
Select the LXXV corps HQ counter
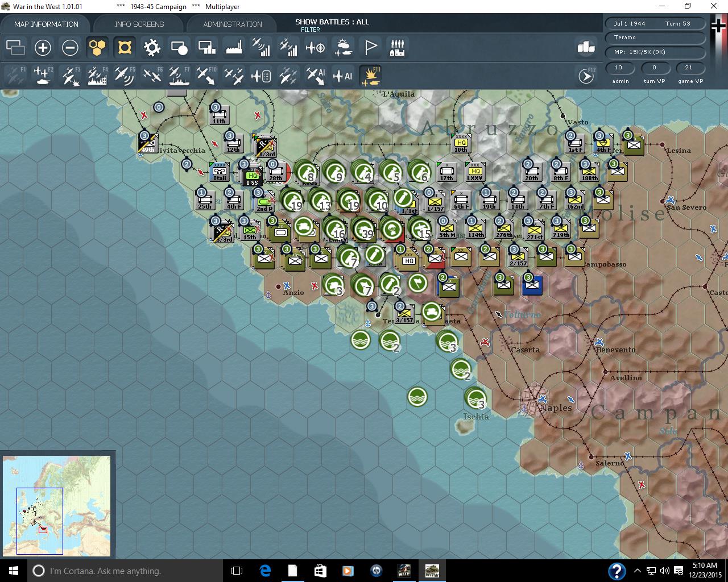point(475,172)
